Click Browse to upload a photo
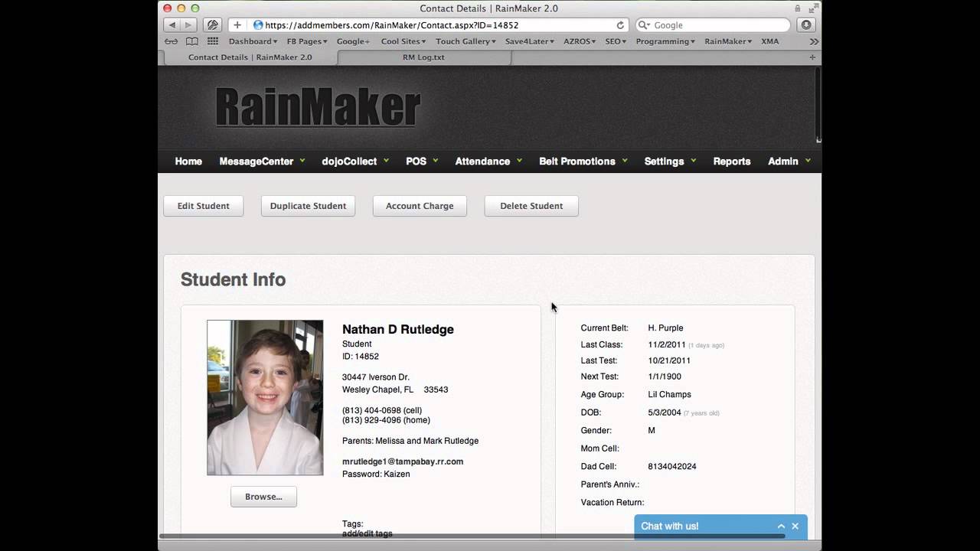Viewport: 980px width, 551px height. pos(263,497)
